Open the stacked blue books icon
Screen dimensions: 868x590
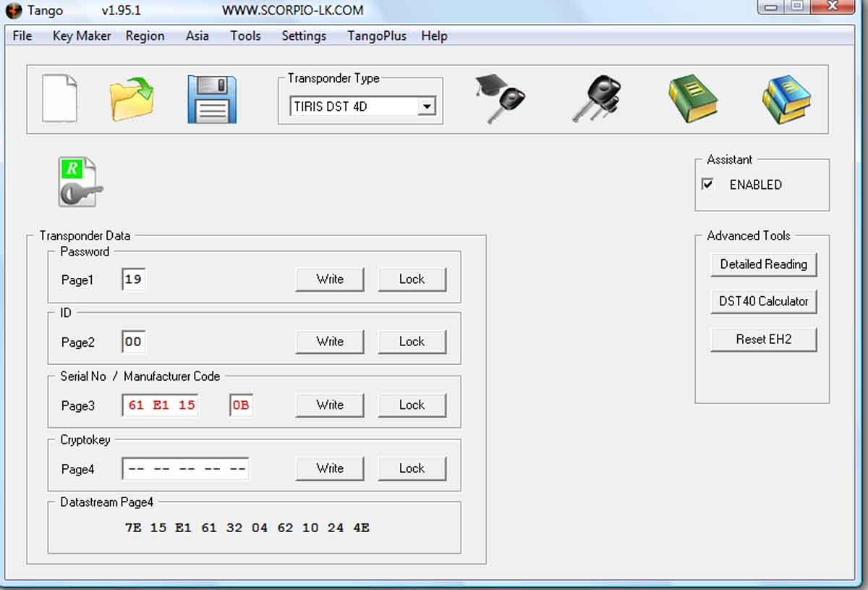coord(786,99)
